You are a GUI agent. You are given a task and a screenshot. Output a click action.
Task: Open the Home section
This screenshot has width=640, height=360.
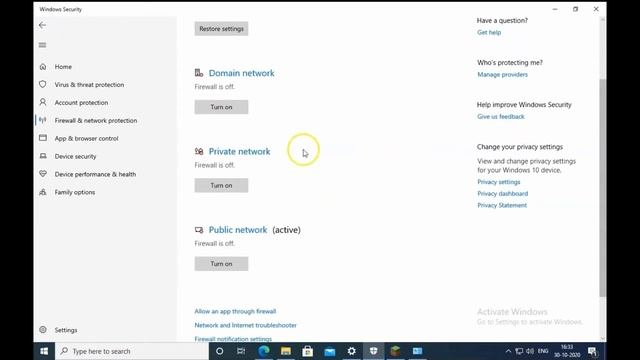[63, 67]
